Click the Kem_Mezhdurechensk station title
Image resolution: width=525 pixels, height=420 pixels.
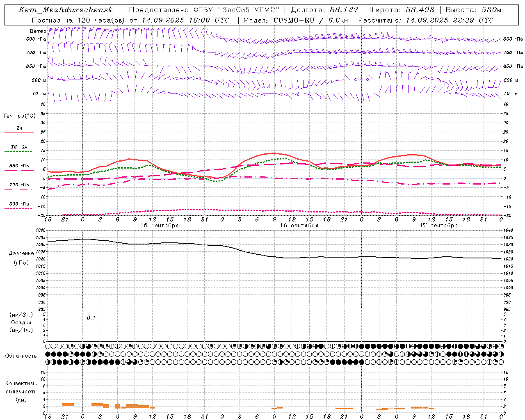(x=66, y=10)
